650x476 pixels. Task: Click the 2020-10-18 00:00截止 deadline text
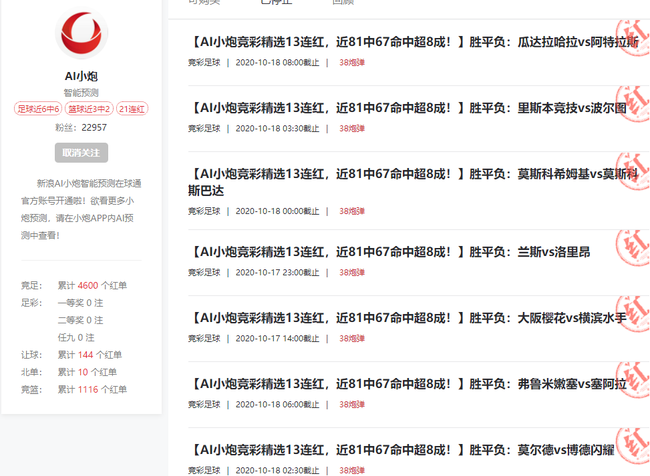point(277,211)
